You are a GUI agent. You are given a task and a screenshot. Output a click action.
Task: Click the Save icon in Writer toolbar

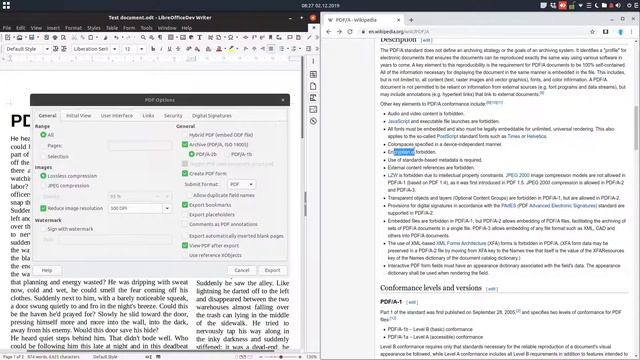coord(31,38)
